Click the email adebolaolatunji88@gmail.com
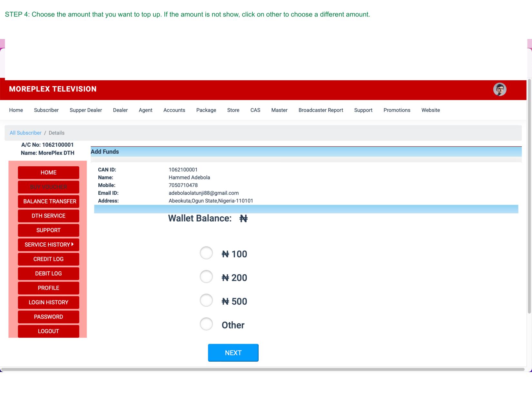532x411 pixels. 204,193
